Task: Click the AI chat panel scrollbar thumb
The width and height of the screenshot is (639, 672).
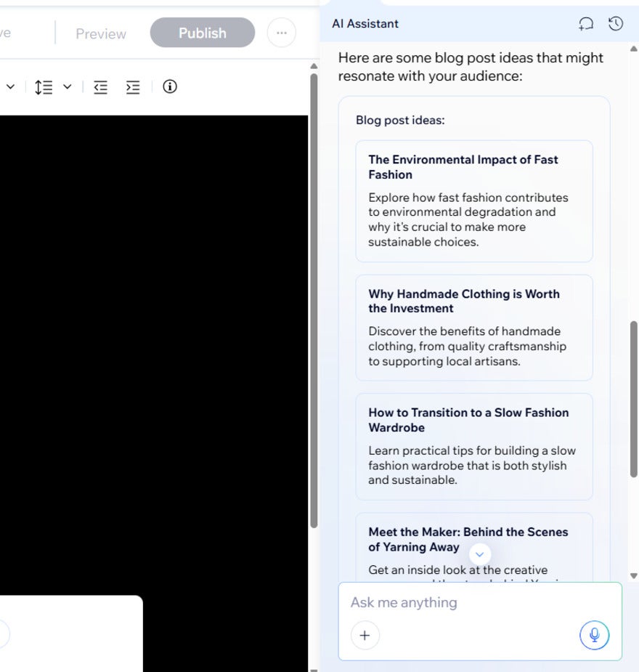Action: click(634, 398)
